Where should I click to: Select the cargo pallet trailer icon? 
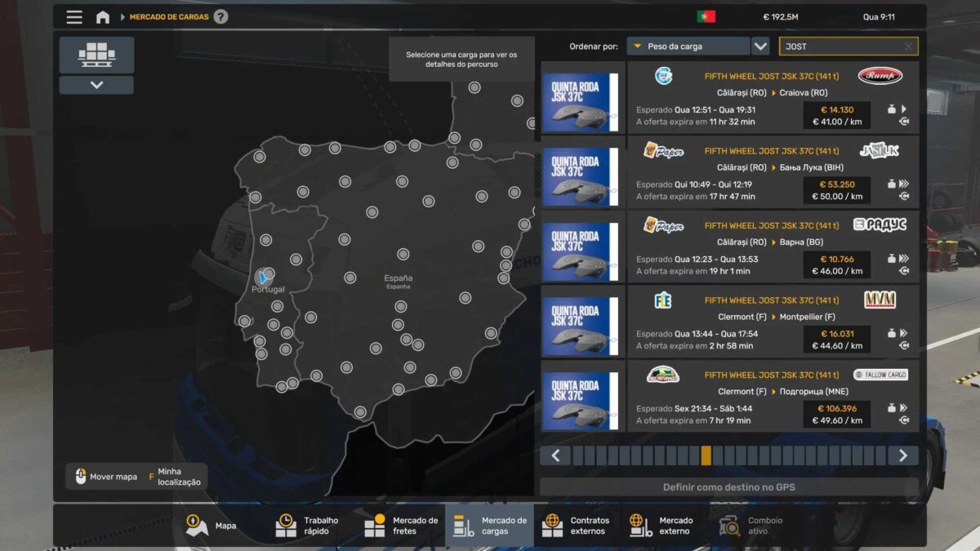click(x=96, y=55)
